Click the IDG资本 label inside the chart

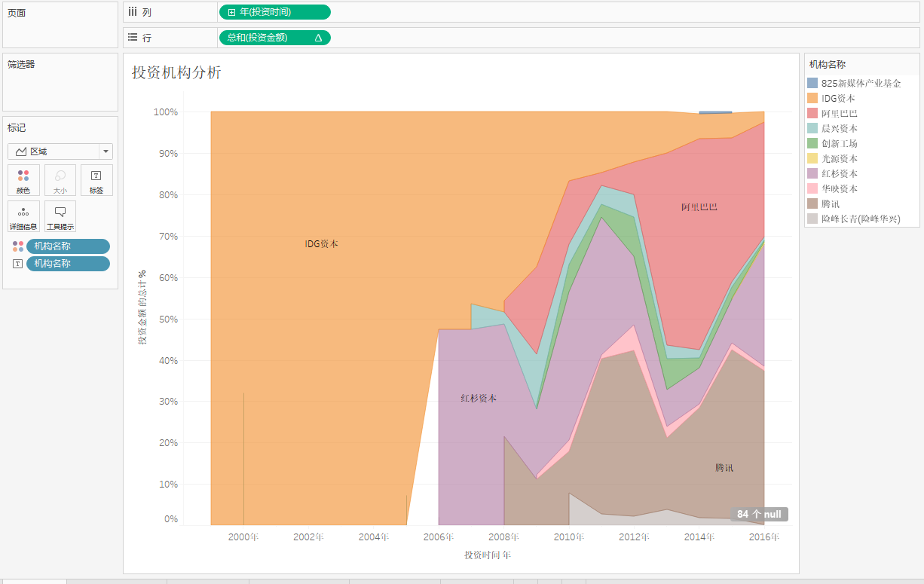point(321,244)
